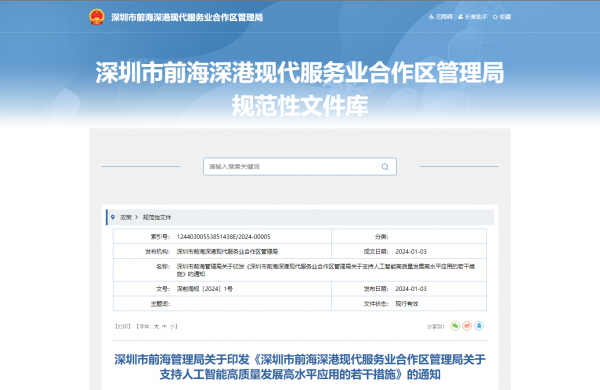Select the 发布机构 value text
Image resolution: width=600 pixels, height=390 pixels.
click(x=227, y=251)
